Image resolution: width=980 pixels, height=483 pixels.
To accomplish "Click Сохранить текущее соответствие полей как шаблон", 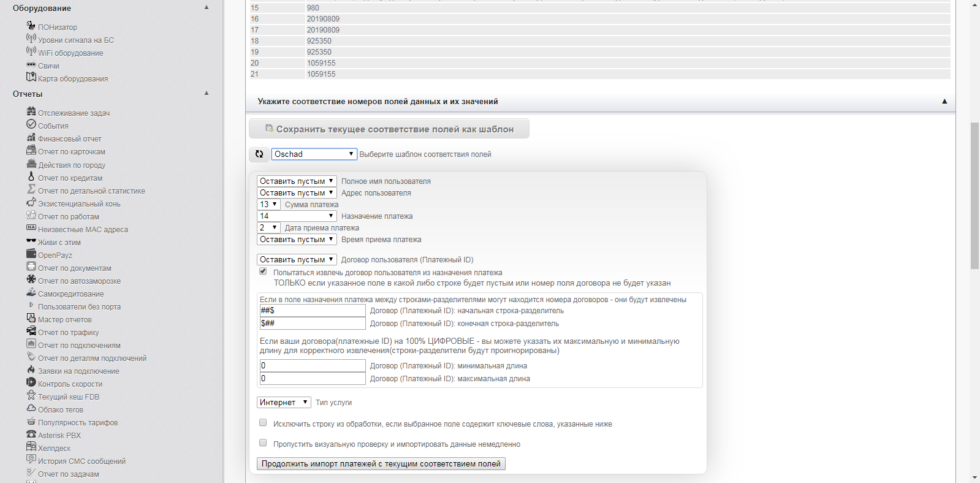I will pos(389,129).
